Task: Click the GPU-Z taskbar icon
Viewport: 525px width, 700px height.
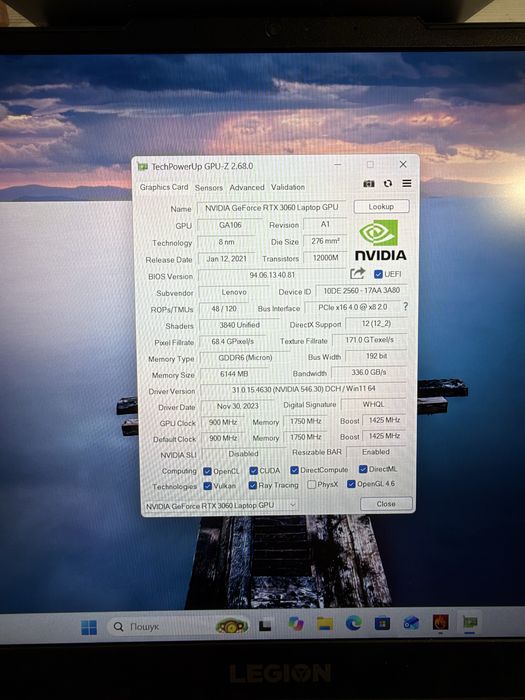Action: (470, 621)
